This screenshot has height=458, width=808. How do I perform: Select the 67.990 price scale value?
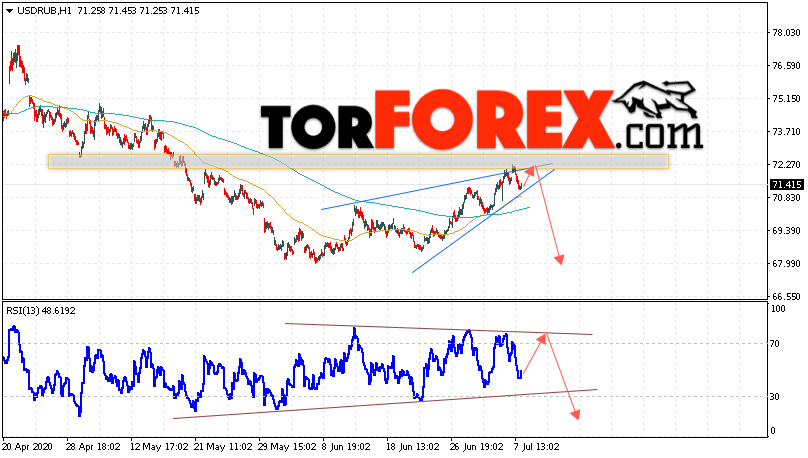[x=786, y=263]
